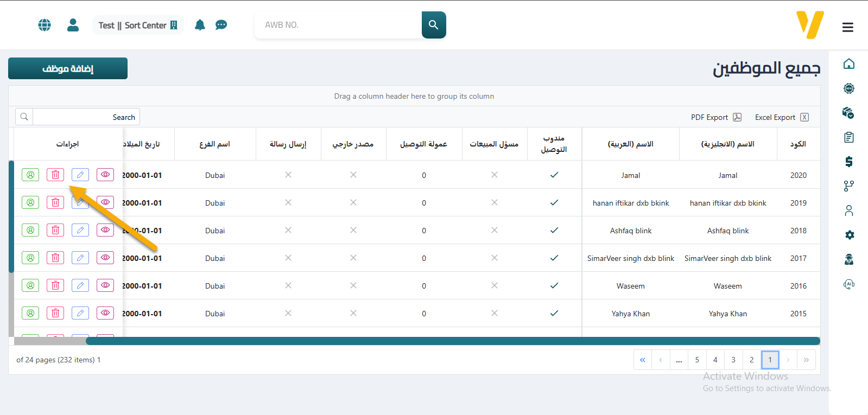
Task: Click green user icon for SimarVeer row
Action: click(30, 258)
